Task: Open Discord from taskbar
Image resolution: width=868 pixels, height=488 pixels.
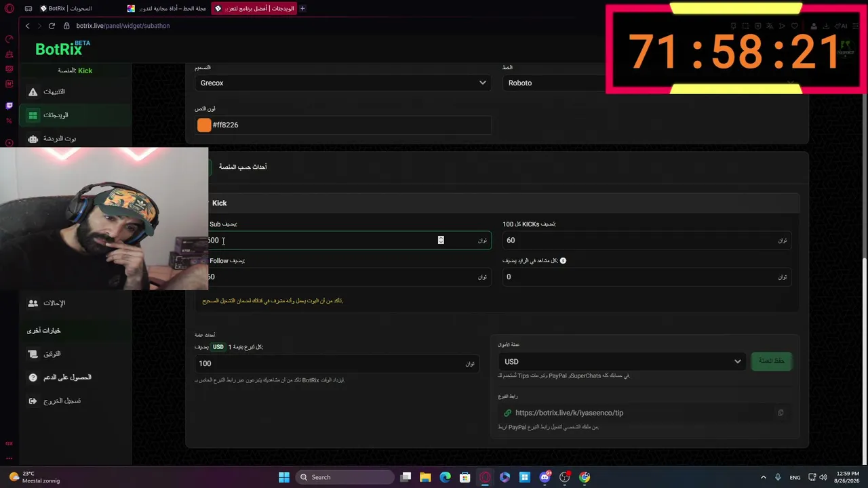Action: pyautogui.click(x=545, y=477)
